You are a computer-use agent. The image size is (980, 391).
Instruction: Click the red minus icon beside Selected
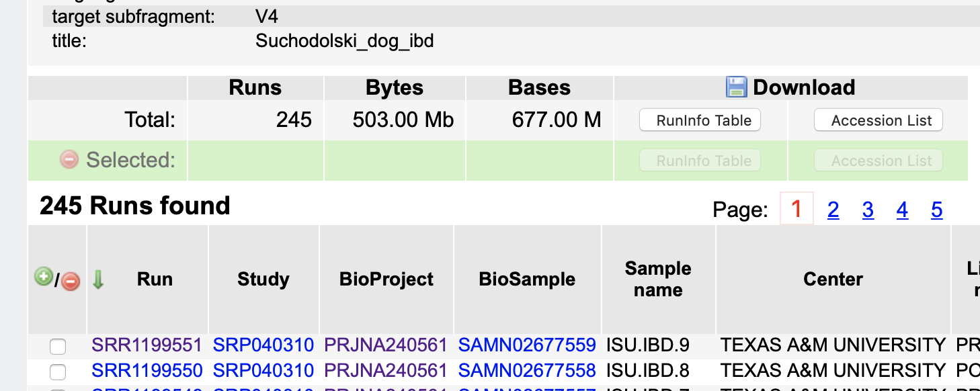pyautogui.click(x=69, y=159)
